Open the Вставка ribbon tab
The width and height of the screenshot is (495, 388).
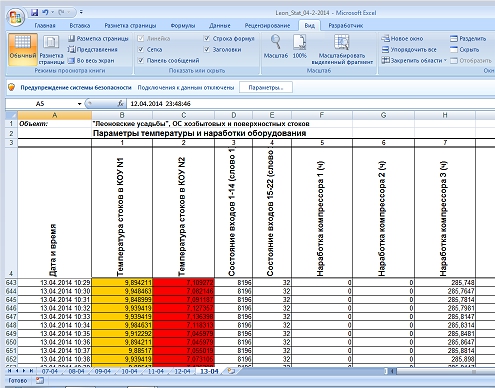pyautogui.click(x=80, y=26)
